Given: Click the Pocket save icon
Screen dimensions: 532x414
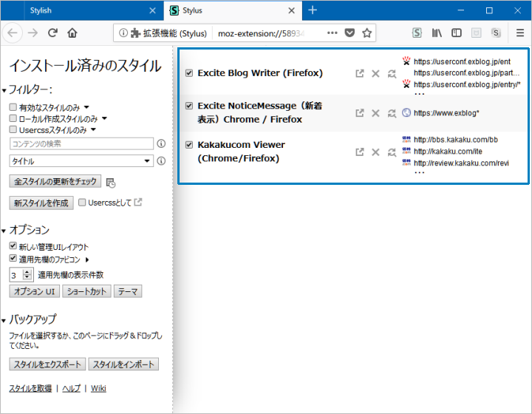Looking at the screenshot, I should (349, 33).
